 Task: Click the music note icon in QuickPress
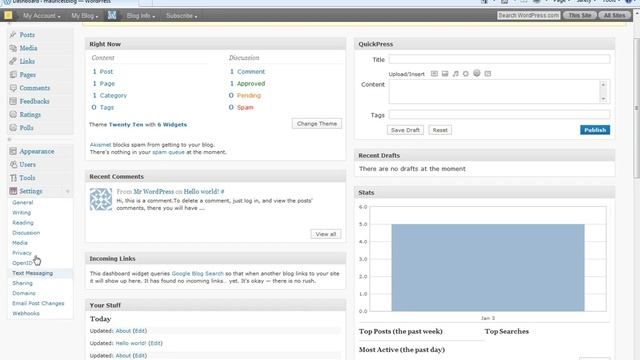pyautogui.click(x=456, y=74)
